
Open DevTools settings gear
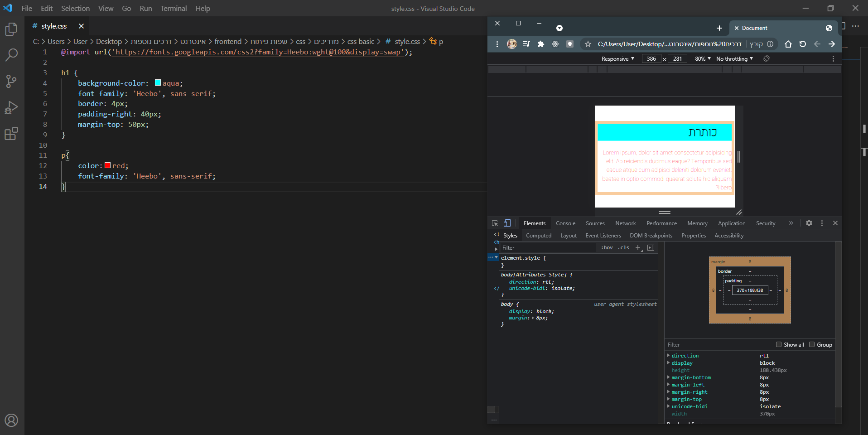click(x=809, y=223)
